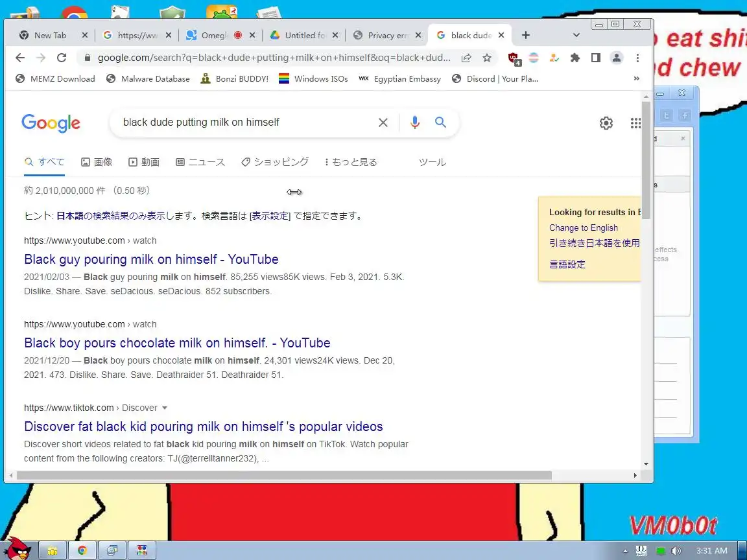Close the Omegle tab
The width and height of the screenshot is (747, 560).
click(x=252, y=35)
